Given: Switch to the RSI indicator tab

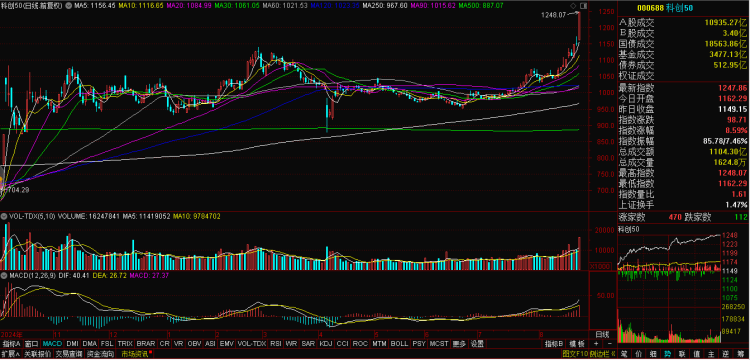Looking at the screenshot, I should [x=276, y=344].
